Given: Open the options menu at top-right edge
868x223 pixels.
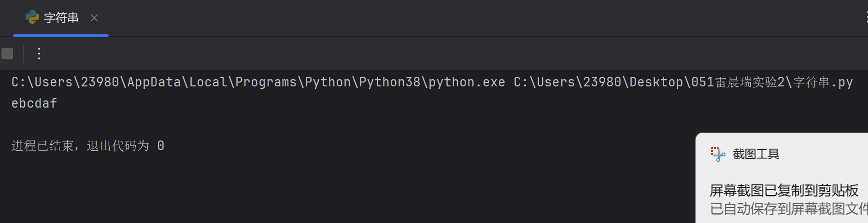Looking at the screenshot, I should [x=866, y=18].
